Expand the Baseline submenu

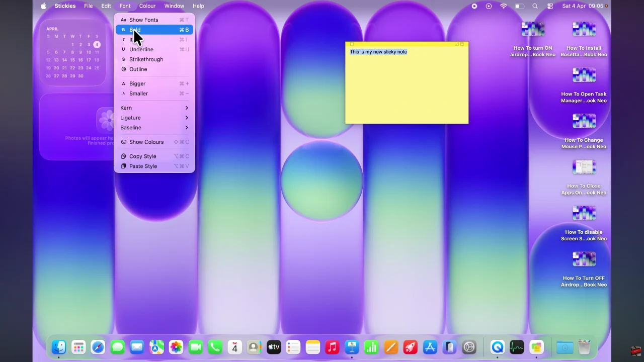[131, 127]
